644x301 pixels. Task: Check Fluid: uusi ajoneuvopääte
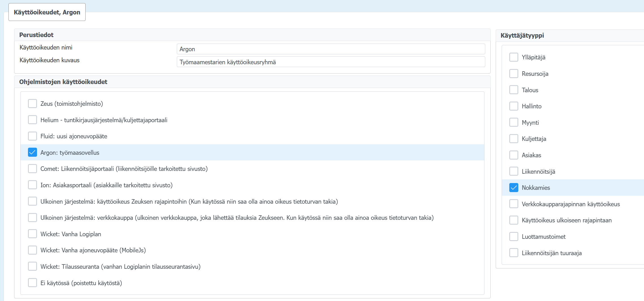click(x=32, y=136)
